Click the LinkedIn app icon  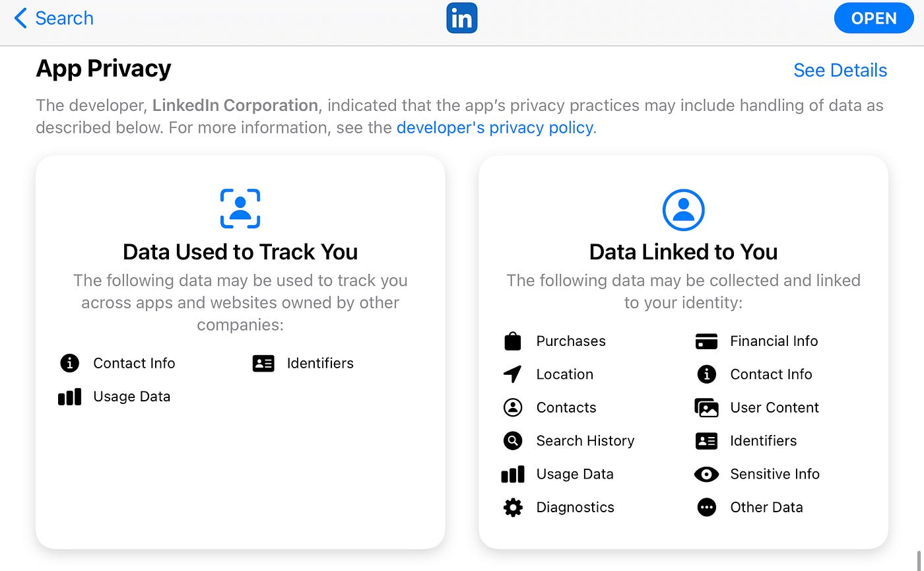coord(461,18)
